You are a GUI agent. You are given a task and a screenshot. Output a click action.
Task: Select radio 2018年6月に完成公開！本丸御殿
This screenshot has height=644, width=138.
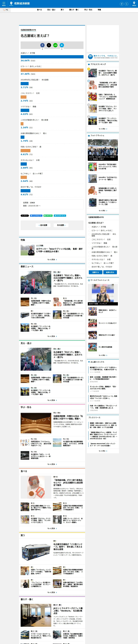[89, 234]
